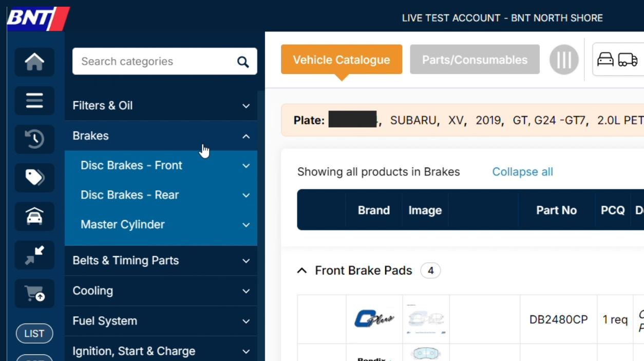Viewport: 644px width, 361px height.
Task: Click the BNT logo
Action: coord(38,19)
